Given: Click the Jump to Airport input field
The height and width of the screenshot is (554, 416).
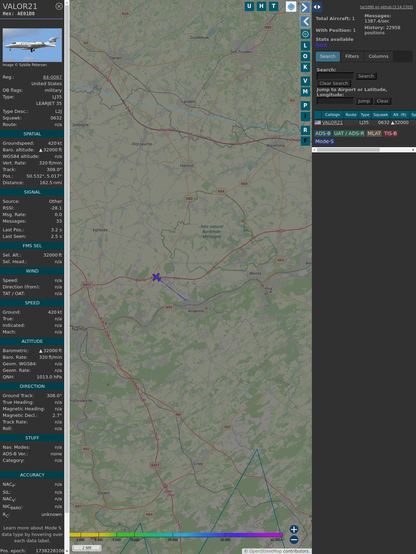Looking at the screenshot, I should 335,101.
